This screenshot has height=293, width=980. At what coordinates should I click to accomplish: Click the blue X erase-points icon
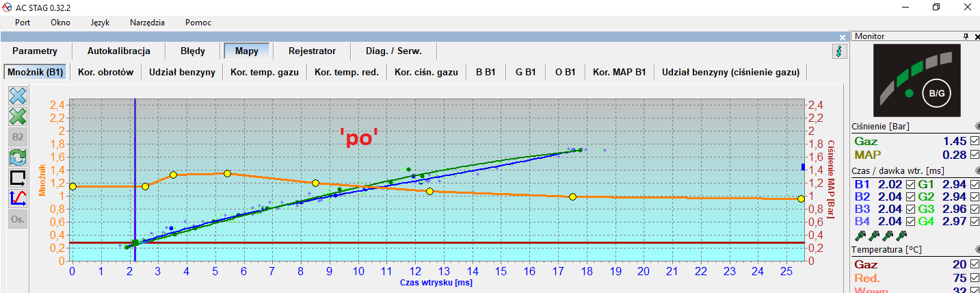17,96
